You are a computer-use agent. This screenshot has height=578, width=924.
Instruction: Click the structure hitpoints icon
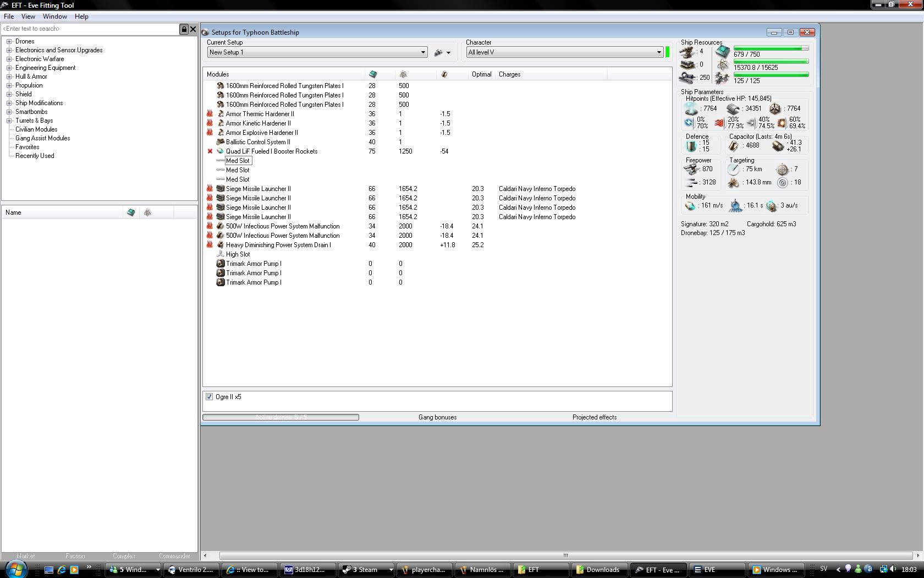click(x=775, y=109)
